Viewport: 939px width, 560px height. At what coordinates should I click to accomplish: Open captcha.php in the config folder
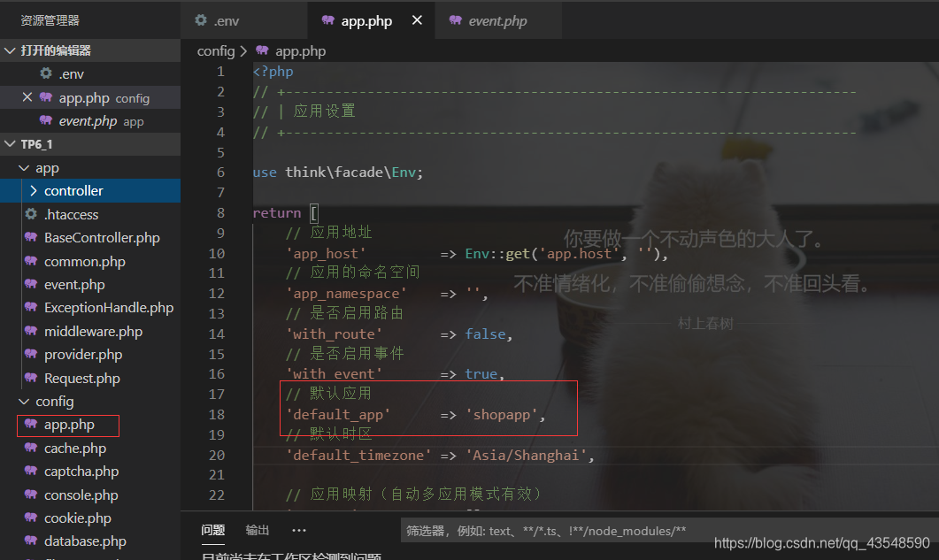pos(89,471)
